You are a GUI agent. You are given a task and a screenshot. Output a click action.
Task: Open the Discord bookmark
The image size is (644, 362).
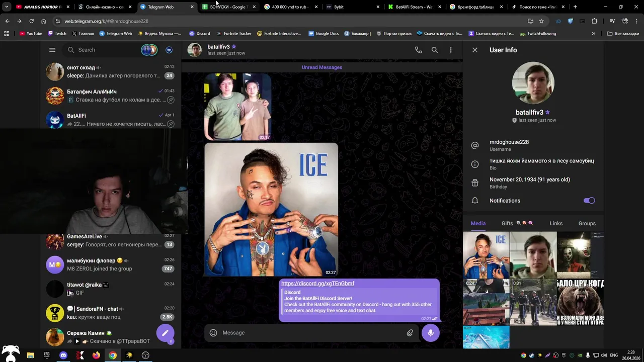pos(200,34)
